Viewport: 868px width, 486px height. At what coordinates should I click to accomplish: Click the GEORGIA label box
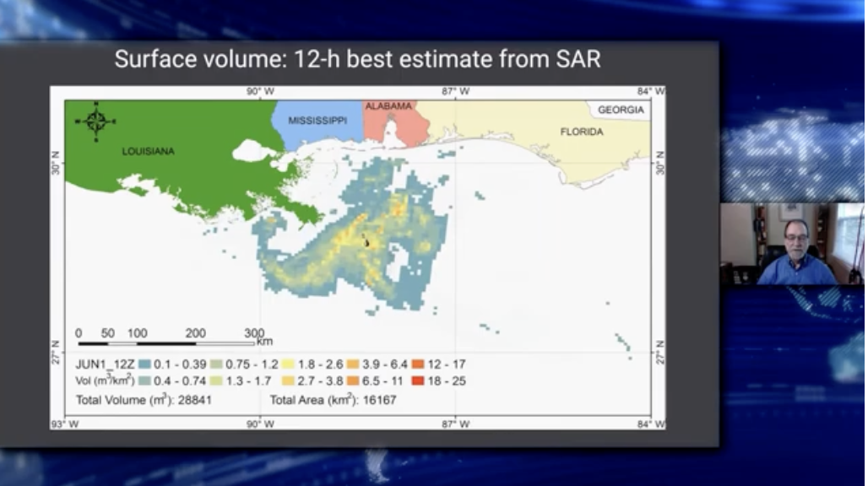(x=621, y=110)
